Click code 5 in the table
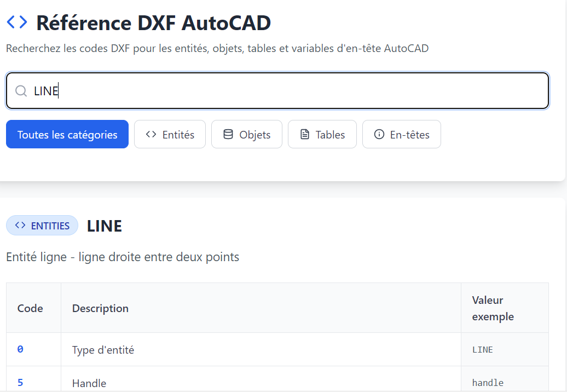Screen dimensions: 567x392 point(20,383)
